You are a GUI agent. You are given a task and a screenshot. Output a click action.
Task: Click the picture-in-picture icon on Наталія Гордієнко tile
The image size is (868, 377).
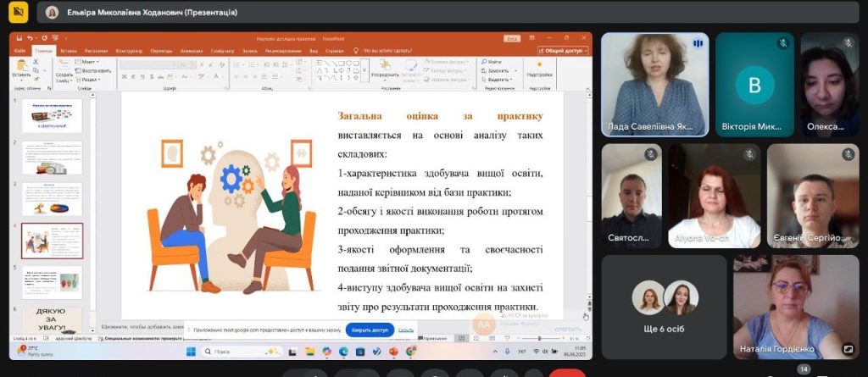click(848, 349)
